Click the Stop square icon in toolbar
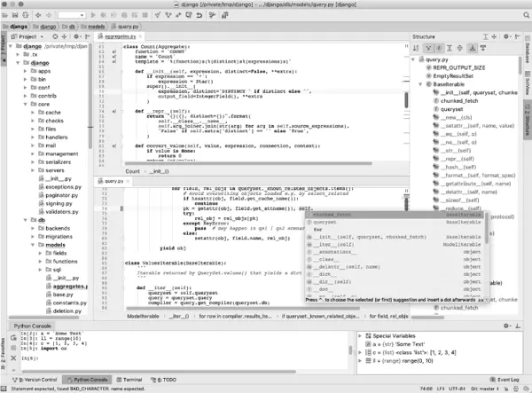 tap(145, 15)
